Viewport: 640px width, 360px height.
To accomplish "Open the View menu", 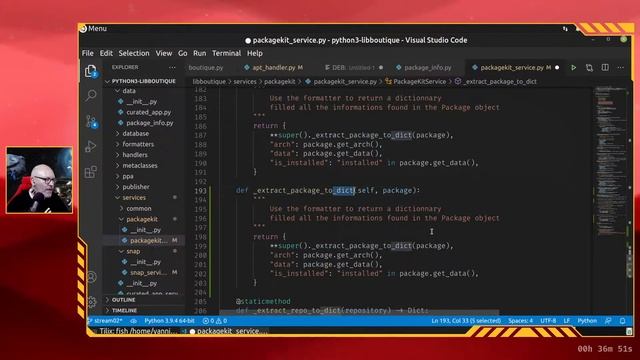I will [x=164, y=53].
